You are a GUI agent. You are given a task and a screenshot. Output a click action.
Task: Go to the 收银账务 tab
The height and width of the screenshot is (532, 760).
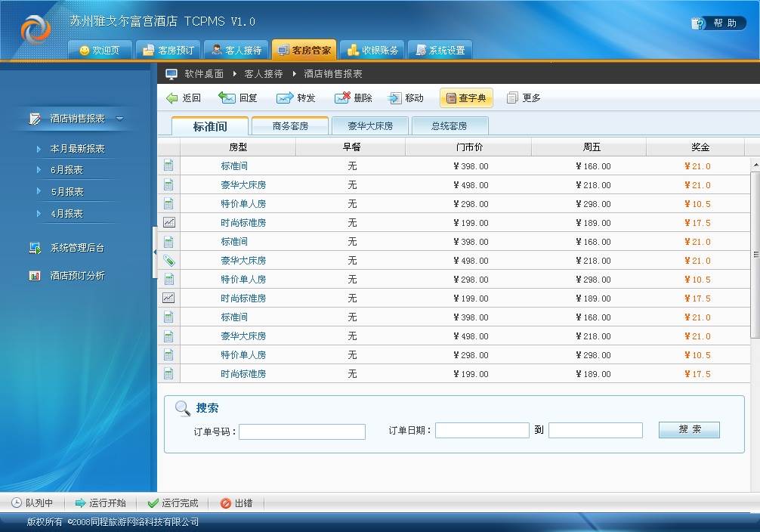point(372,50)
